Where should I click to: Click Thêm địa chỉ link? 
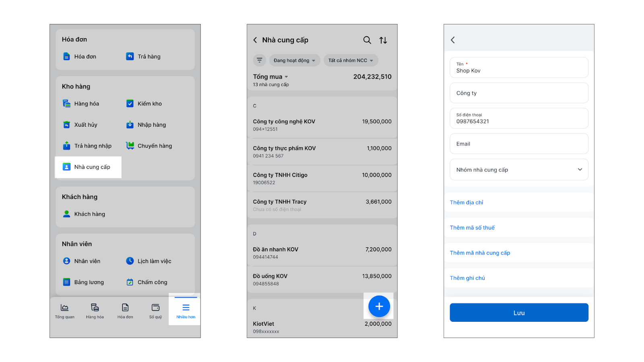pos(466,203)
